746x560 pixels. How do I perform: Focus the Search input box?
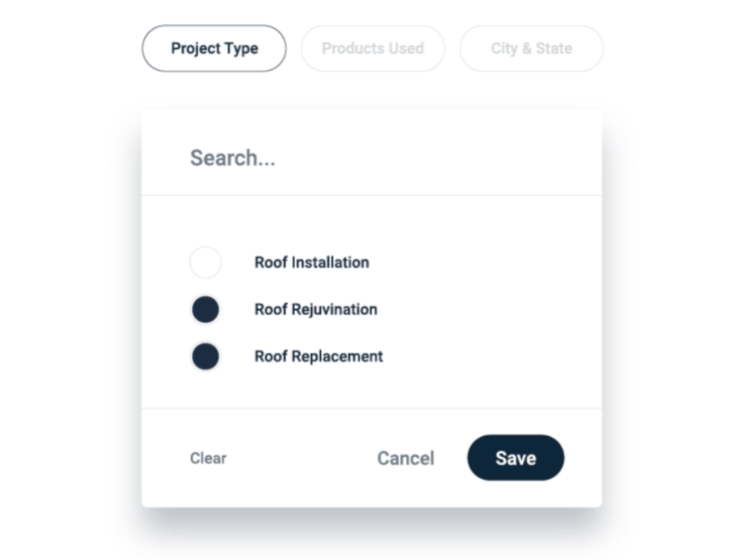(x=284, y=158)
